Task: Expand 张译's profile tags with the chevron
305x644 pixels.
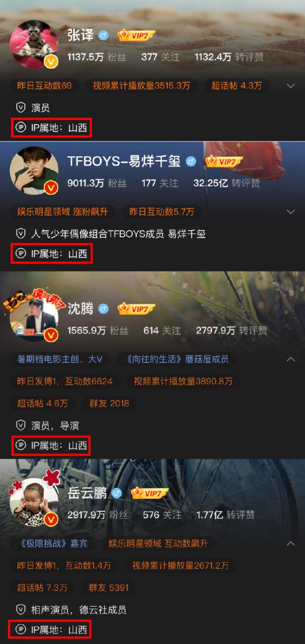Action: [x=291, y=86]
